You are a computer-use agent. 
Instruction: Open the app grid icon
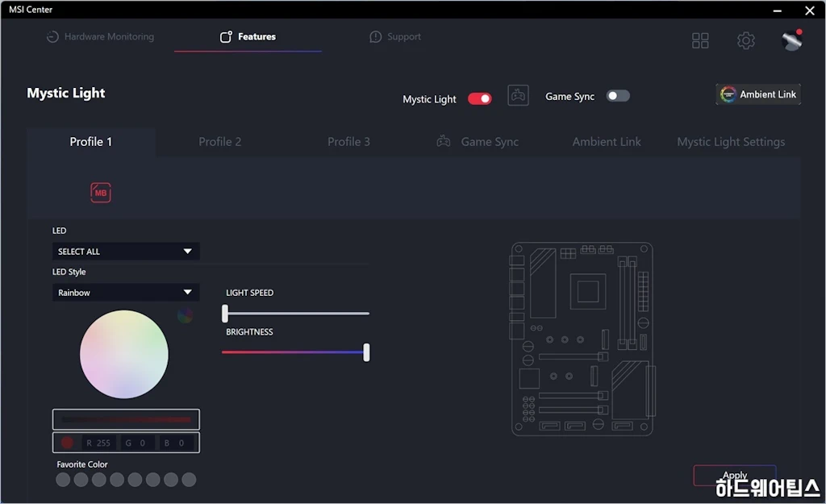(700, 40)
